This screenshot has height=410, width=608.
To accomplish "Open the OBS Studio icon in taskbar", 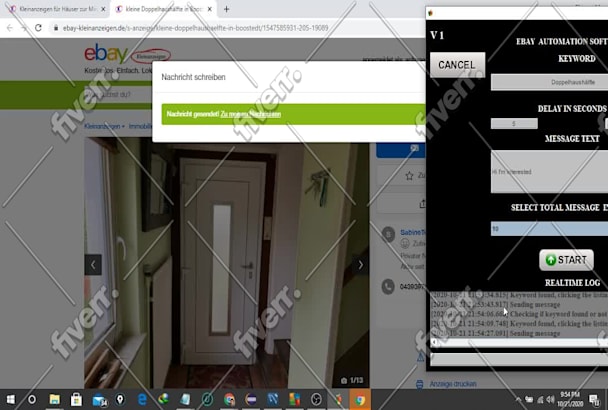I will pyautogui.click(x=316, y=399).
